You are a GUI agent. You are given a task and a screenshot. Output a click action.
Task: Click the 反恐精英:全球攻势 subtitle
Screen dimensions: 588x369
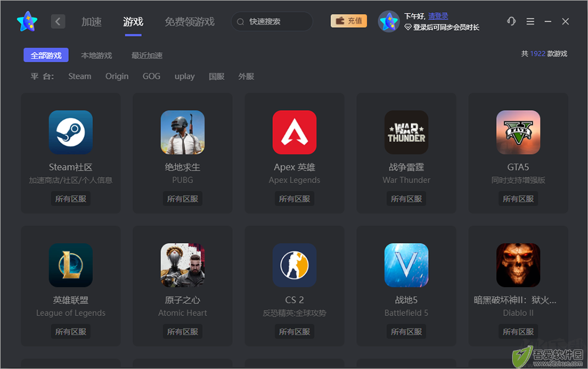tap(295, 313)
